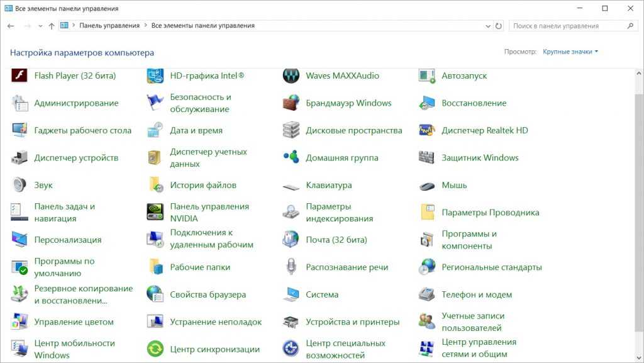Open the Звук speaker icon

(x=19, y=186)
